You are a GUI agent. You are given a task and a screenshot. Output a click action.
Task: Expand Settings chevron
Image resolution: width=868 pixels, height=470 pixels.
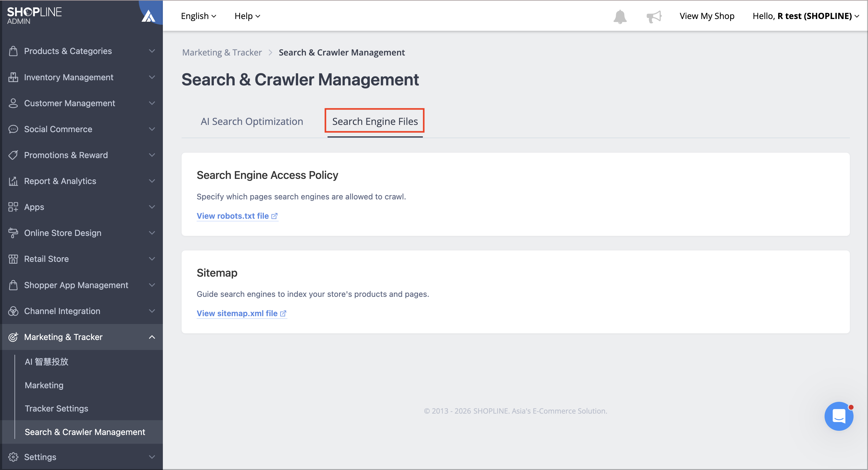coord(152,457)
